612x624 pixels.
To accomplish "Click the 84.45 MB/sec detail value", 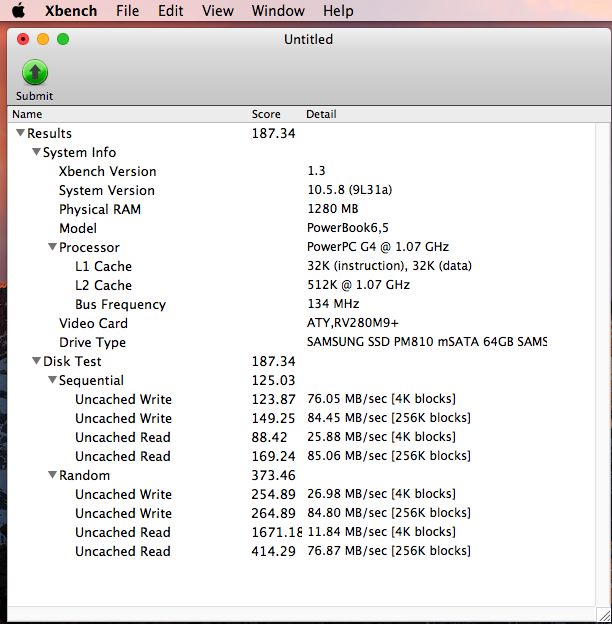I will click(389, 418).
